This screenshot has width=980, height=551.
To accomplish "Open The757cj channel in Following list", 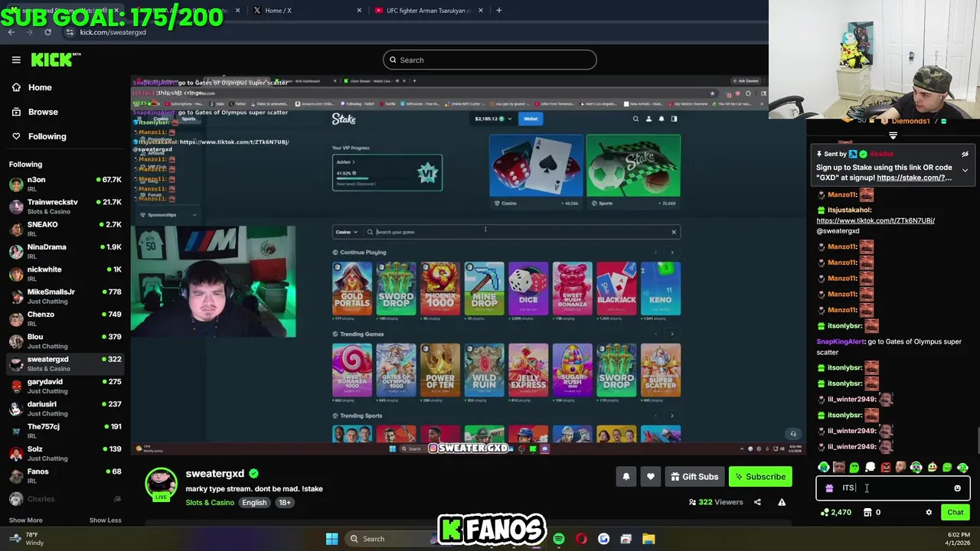I will click(x=65, y=431).
